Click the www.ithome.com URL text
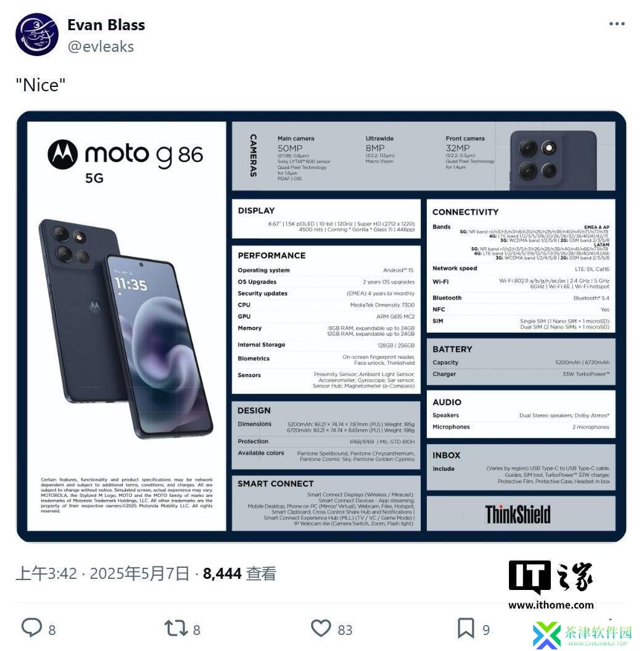This screenshot has width=644, height=651. pyautogui.click(x=551, y=605)
